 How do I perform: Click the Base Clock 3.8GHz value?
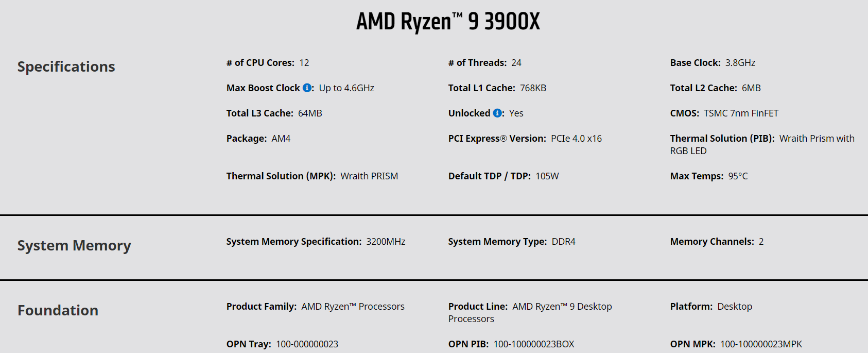[x=740, y=63]
